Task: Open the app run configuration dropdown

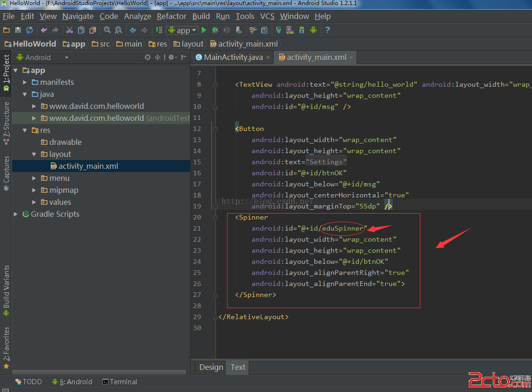Action: pos(182,30)
